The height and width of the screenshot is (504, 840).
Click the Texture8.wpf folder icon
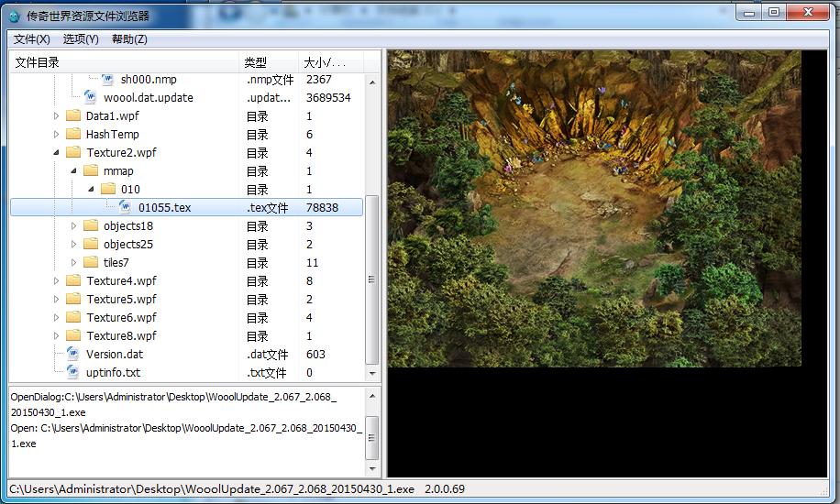(x=72, y=335)
